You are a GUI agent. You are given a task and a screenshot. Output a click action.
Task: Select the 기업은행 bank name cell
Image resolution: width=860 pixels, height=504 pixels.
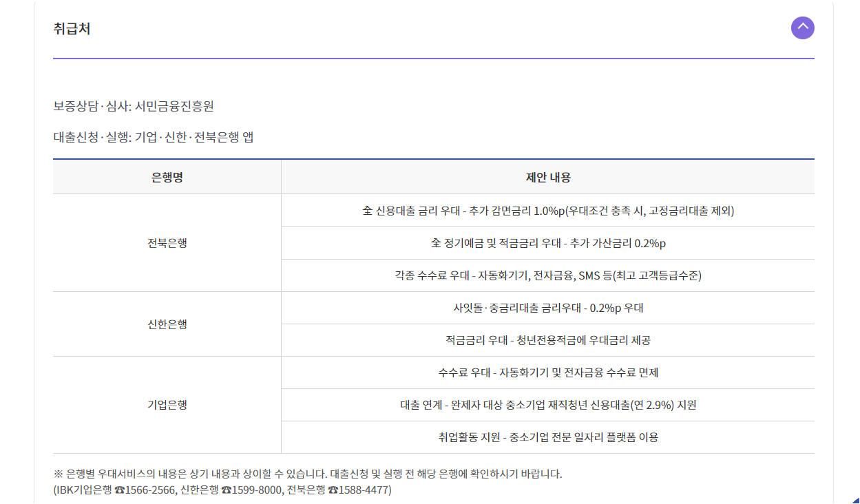(x=166, y=405)
